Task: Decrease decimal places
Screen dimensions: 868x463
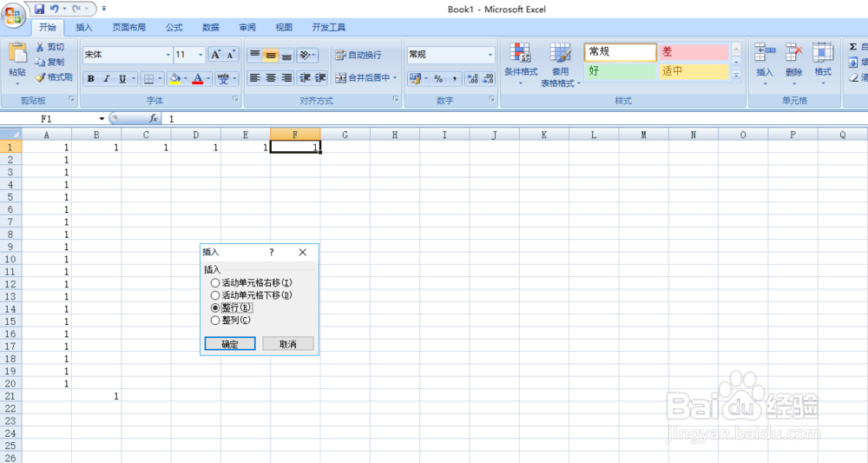Action: point(488,79)
